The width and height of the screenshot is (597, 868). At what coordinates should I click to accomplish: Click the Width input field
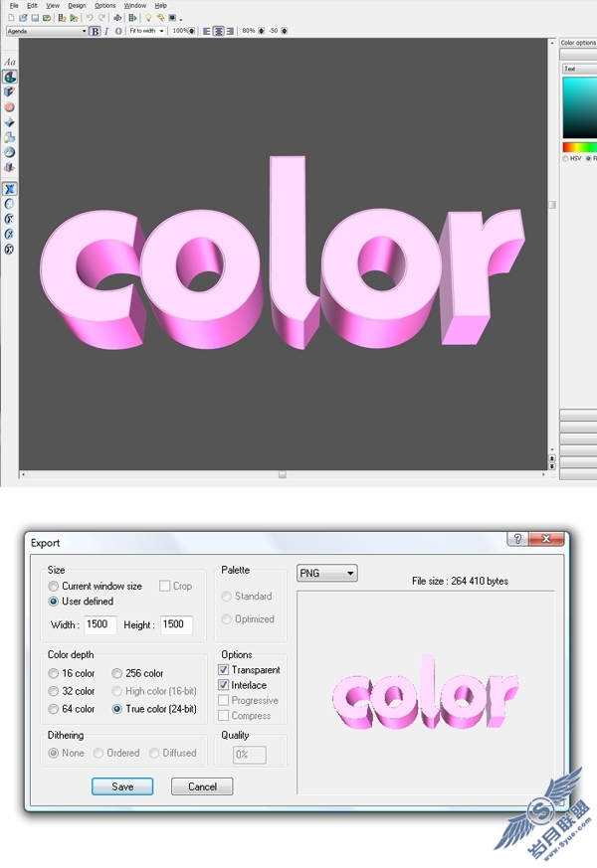pos(100,624)
